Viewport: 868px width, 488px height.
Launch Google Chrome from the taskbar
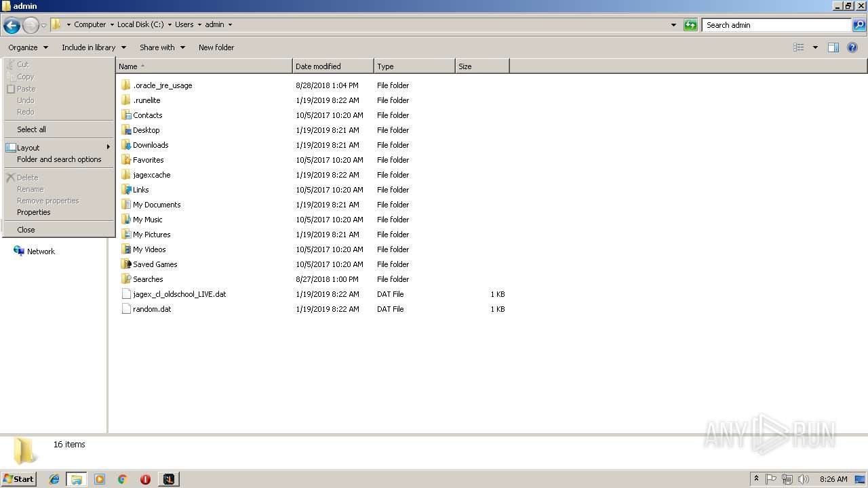tap(122, 479)
